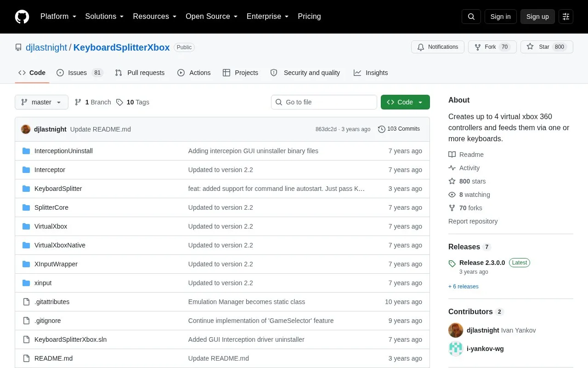
Task: Click the Interceptor folder icon
Action: (26, 170)
